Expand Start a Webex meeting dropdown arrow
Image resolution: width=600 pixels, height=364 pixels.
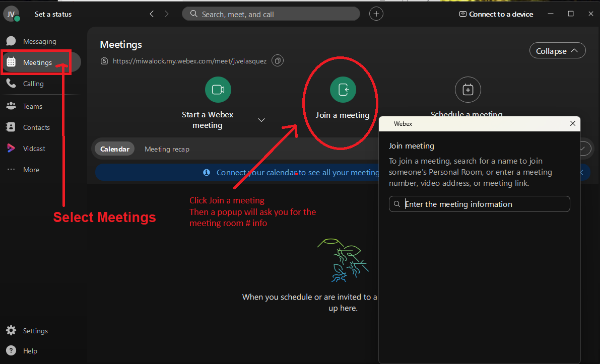click(261, 120)
